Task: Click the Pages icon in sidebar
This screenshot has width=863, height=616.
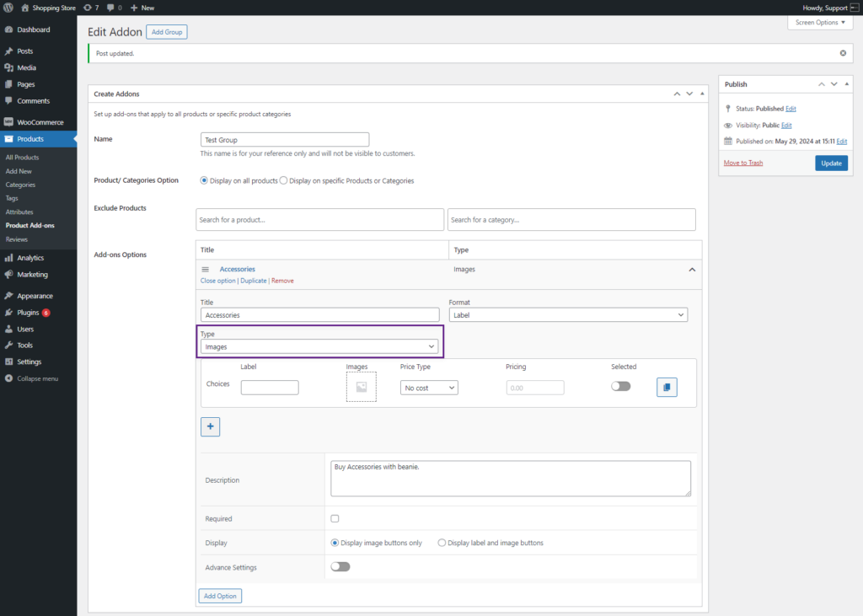Action: click(x=8, y=84)
